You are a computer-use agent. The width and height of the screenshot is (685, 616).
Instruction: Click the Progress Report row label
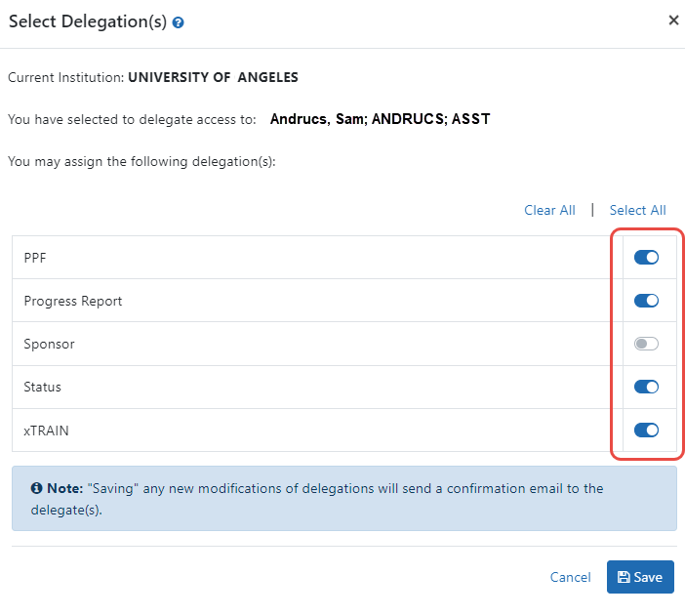(x=73, y=301)
